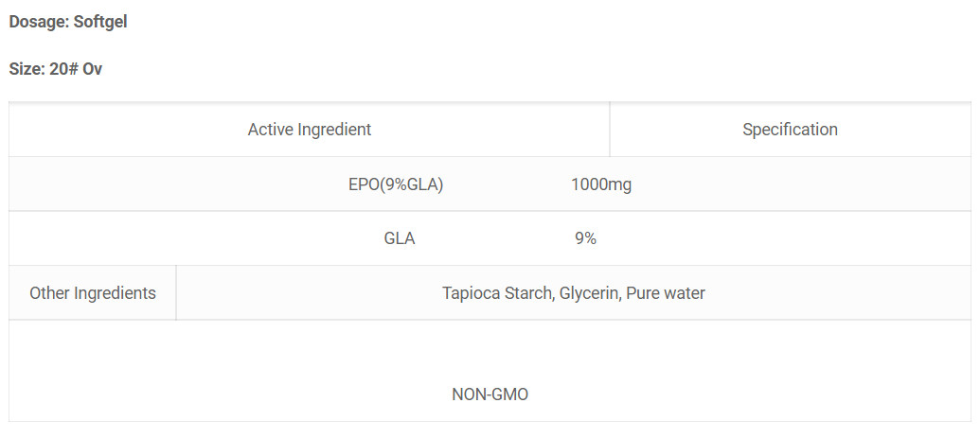Click the '1000mg' specification value
The image size is (980, 438).
pos(601,184)
